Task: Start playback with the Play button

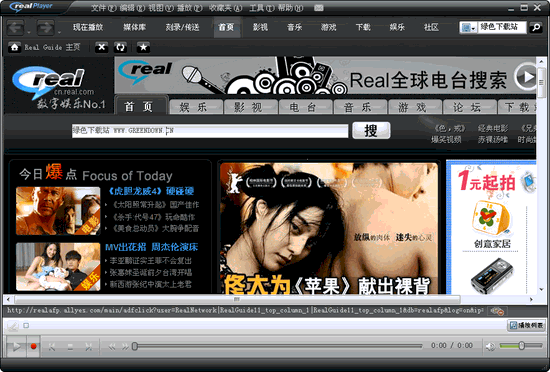Action: point(16,347)
